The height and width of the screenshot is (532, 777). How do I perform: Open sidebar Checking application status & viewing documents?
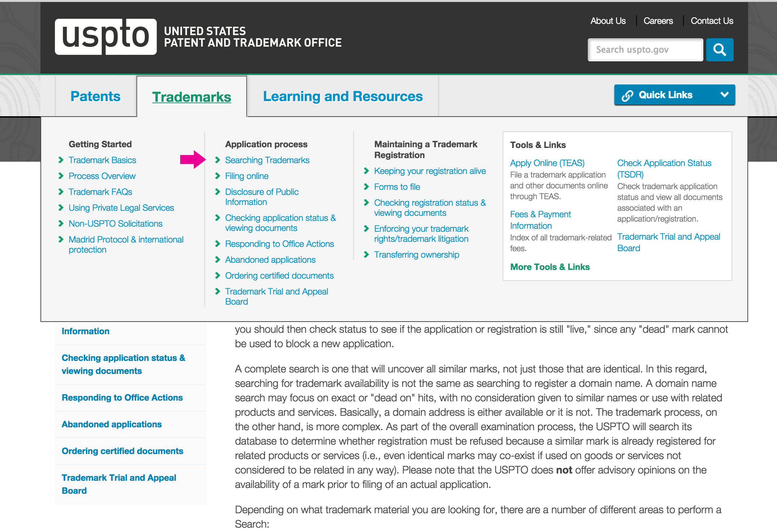coord(123,365)
